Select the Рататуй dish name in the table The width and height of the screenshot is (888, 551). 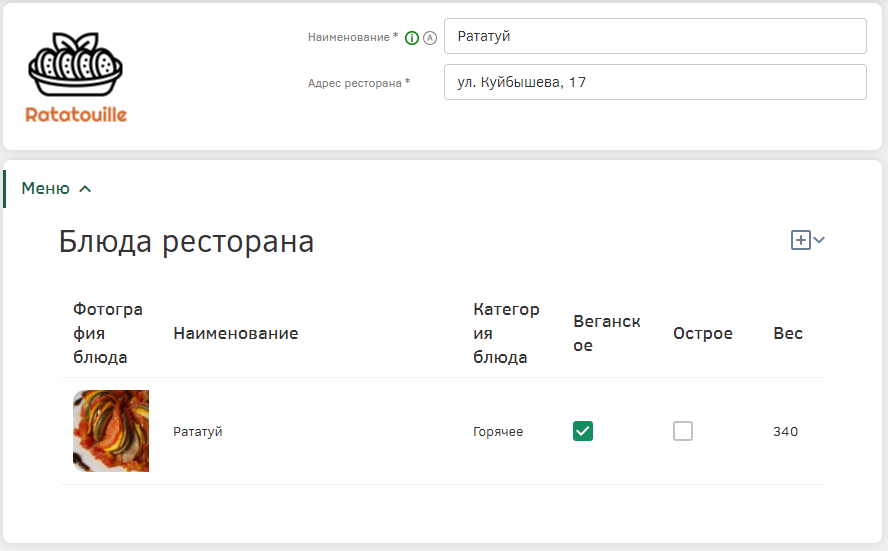(x=198, y=431)
